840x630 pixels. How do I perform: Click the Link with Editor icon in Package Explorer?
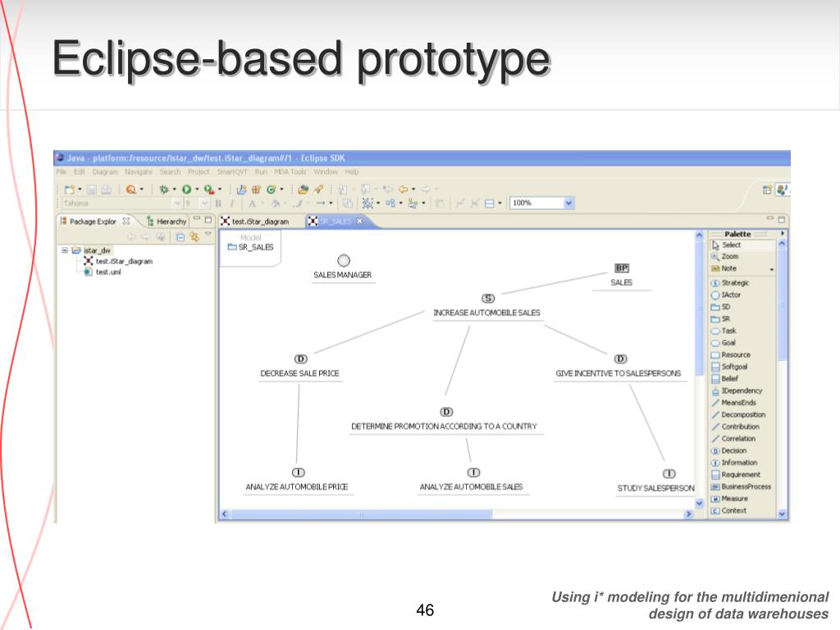point(194,237)
